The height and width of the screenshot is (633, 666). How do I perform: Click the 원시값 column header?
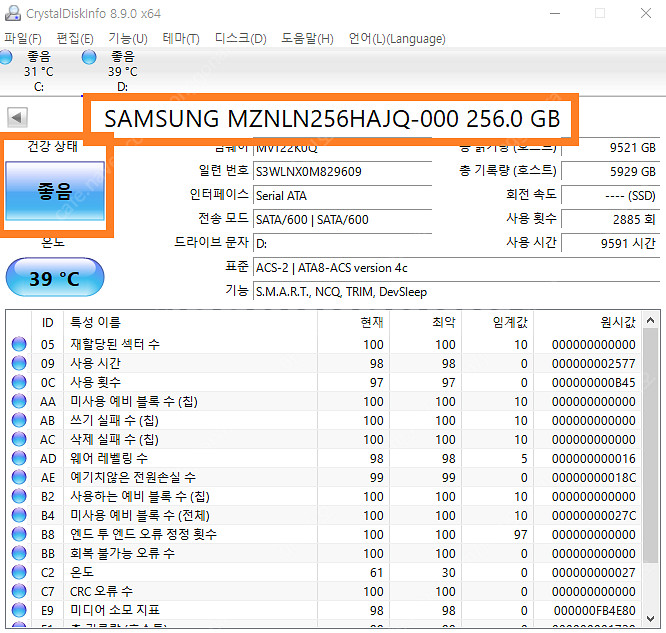pyautogui.click(x=588, y=322)
